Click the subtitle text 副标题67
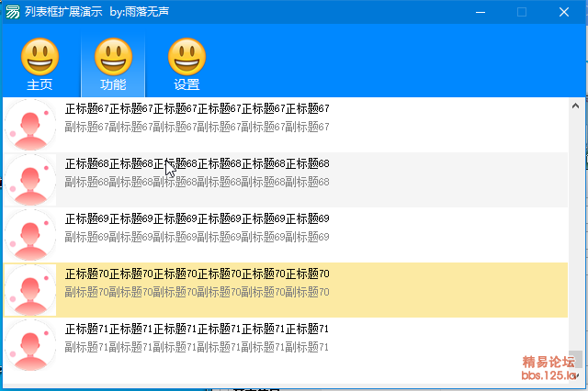Image resolution: width=588 pixels, height=391 pixels. (197, 127)
